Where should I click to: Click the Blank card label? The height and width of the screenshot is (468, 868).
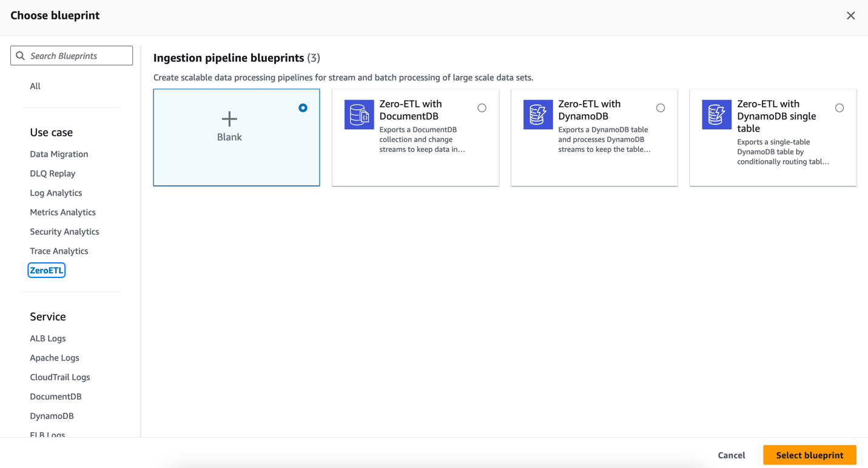click(229, 137)
